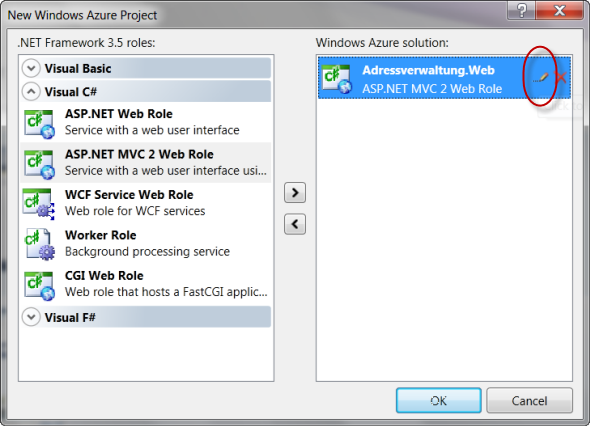This screenshot has height=426, width=590.
Task: Close the dialog window with X
Action: point(560,11)
